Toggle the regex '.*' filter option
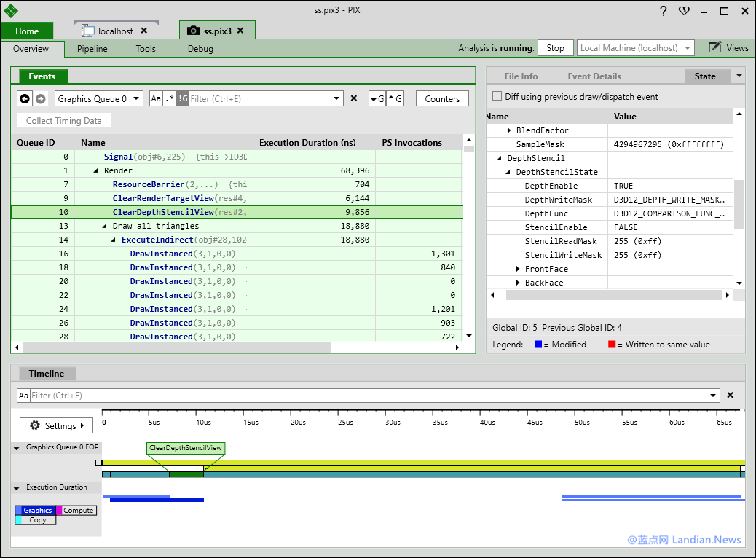 pyautogui.click(x=169, y=99)
